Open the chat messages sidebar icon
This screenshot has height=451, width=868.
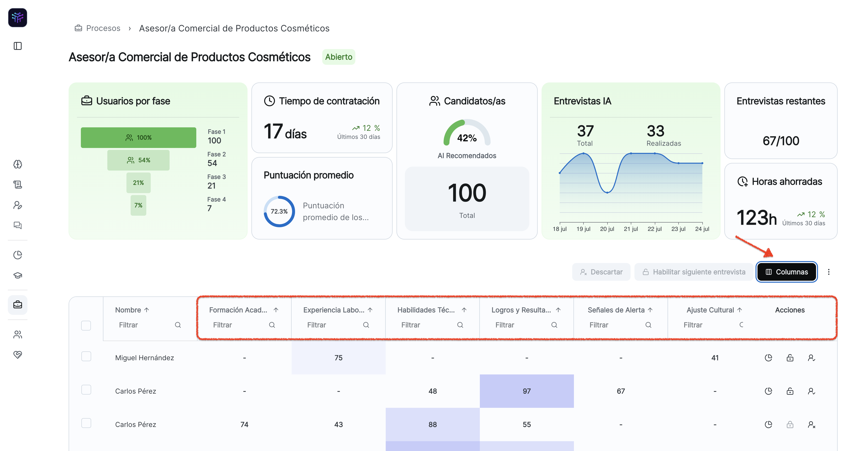[18, 225]
